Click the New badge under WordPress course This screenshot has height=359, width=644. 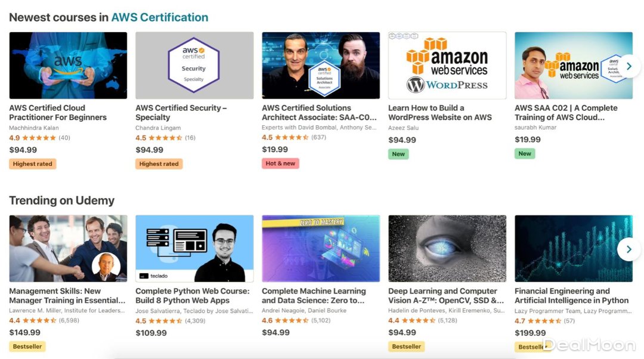(398, 154)
